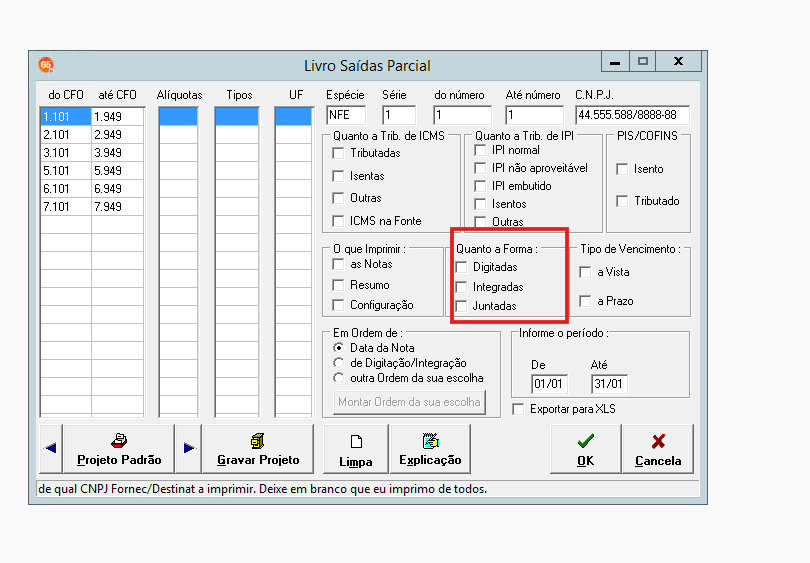Click the C.N.P.J. input field
The image size is (810, 563).
point(632,115)
